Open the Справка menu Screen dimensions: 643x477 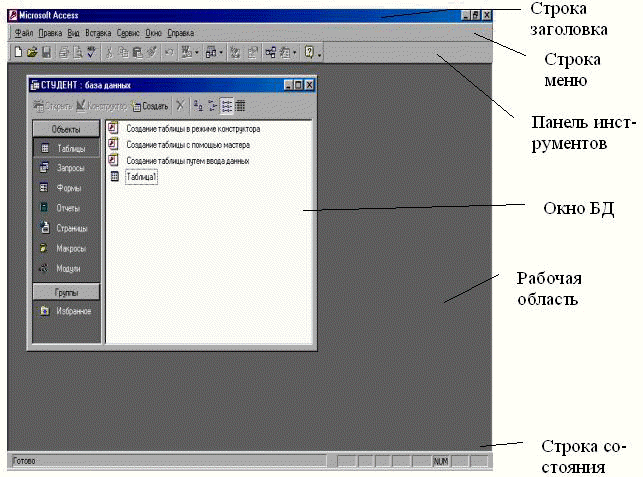tap(180, 33)
